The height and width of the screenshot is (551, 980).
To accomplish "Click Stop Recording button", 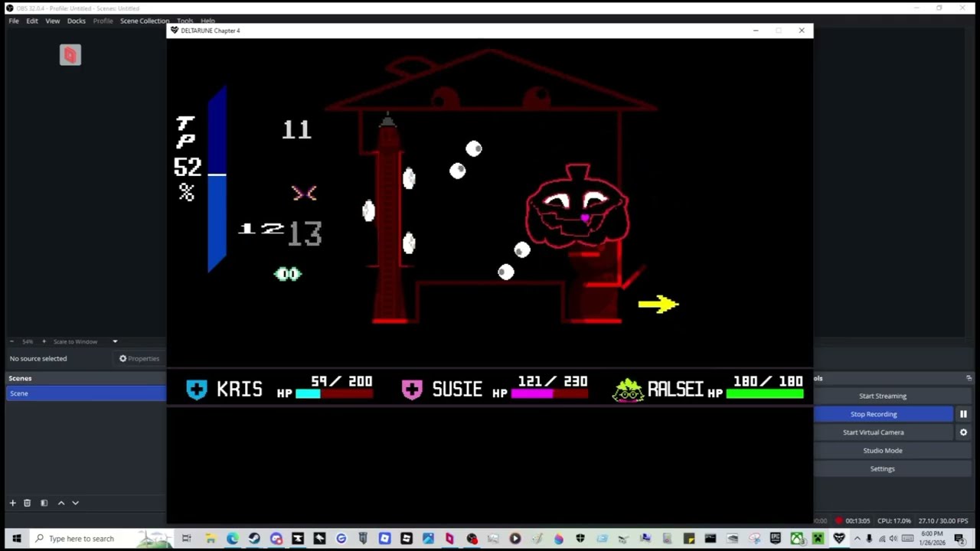I will point(874,414).
